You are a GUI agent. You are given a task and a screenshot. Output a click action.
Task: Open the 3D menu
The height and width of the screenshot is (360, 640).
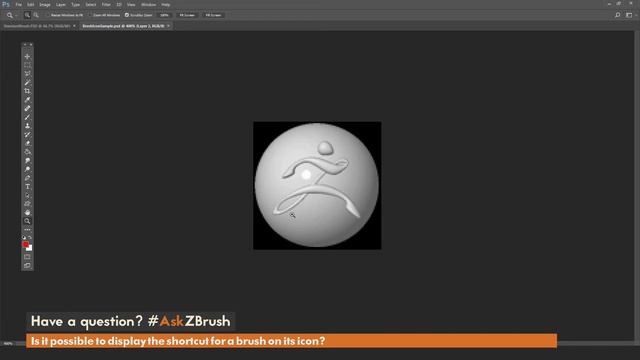[x=119, y=4]
